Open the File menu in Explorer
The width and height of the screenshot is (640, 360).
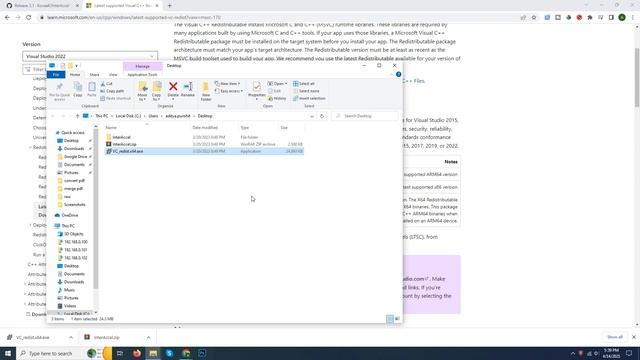[56, 75]
